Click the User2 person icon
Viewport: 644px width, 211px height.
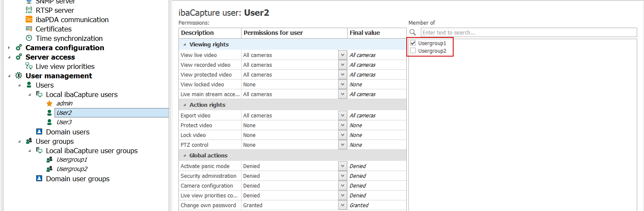pyautogui.click(x=49, y=113)
